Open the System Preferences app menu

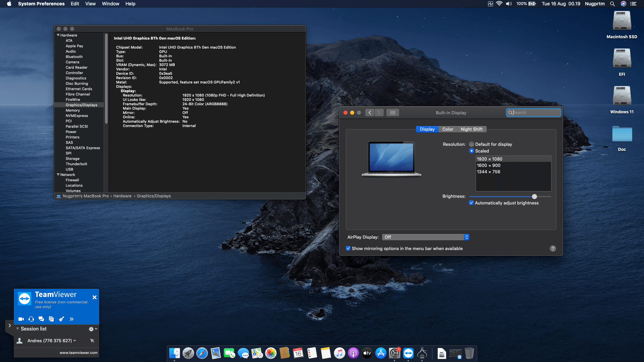coord(41,4)
